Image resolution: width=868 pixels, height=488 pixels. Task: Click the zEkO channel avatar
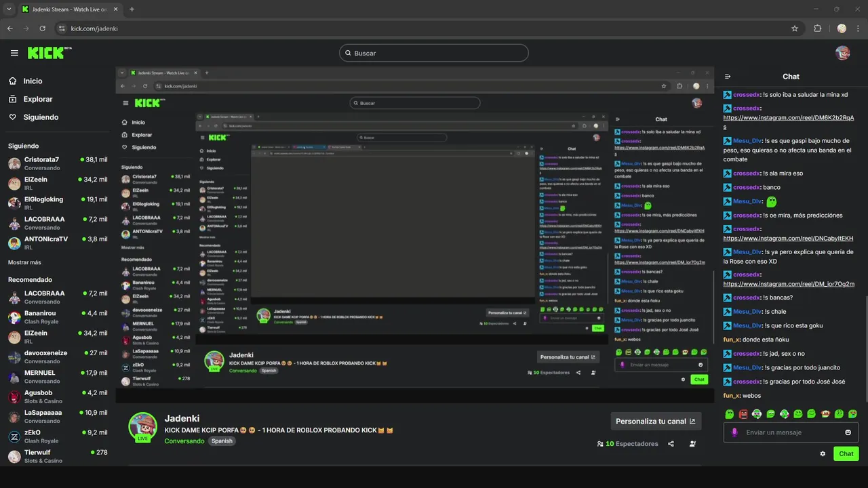click(14, 436)
